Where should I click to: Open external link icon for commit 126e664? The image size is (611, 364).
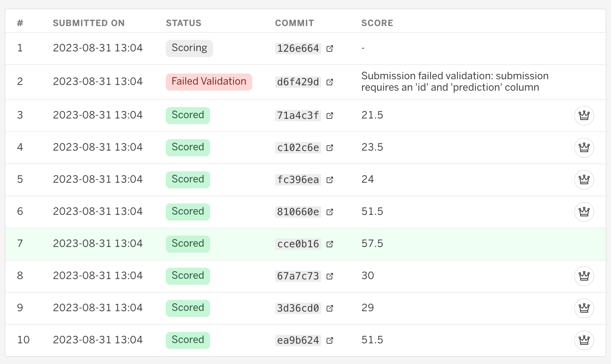330,49
